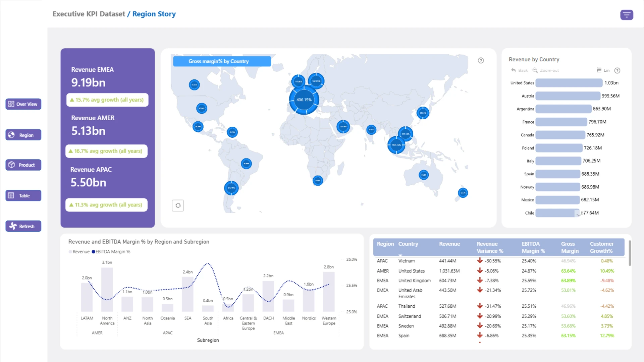
Task: Sort by the Revenue column header
Action: 449,244
